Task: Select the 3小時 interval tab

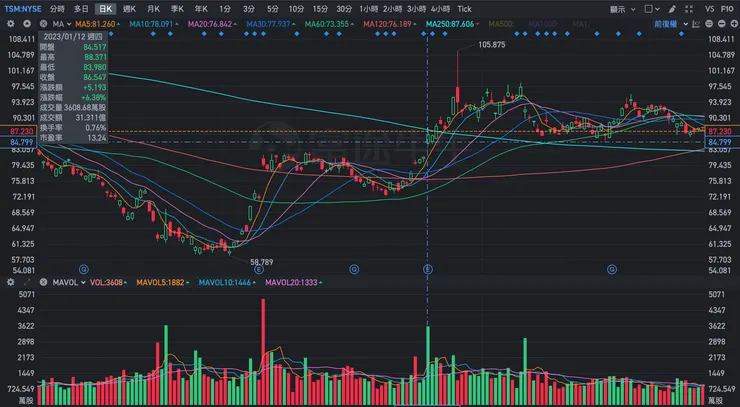Action: (x=417, y=9)
